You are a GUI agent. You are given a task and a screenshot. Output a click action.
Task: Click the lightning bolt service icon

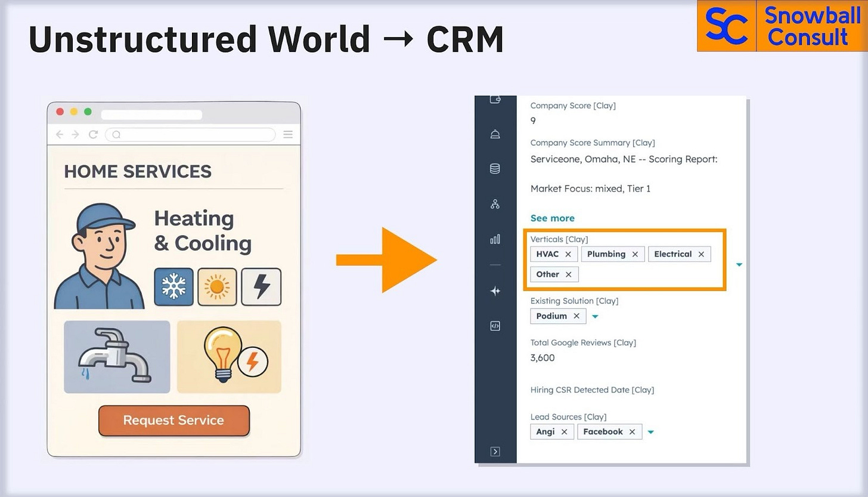click(x=261, y=287)
